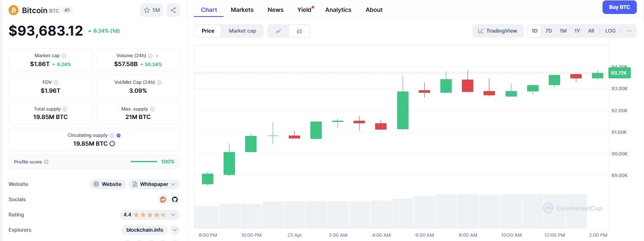Expand the Whitepaper dropdown

tap(154, 184)
